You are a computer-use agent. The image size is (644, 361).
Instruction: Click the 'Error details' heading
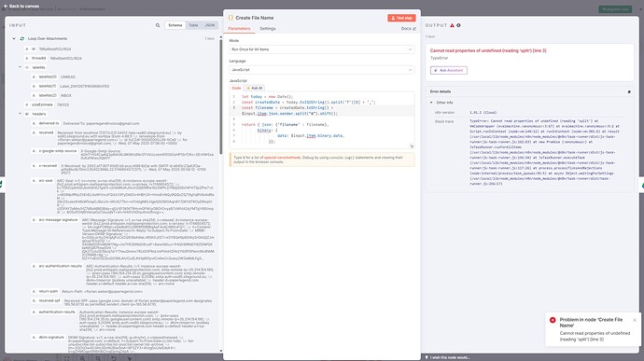(x=441, y=91)
